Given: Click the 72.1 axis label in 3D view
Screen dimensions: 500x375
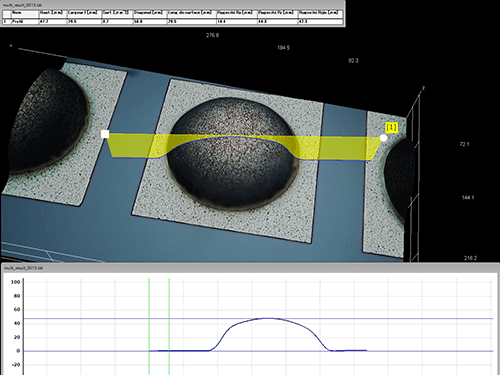Looking at the screenshot, I should [x=464, y=144].
